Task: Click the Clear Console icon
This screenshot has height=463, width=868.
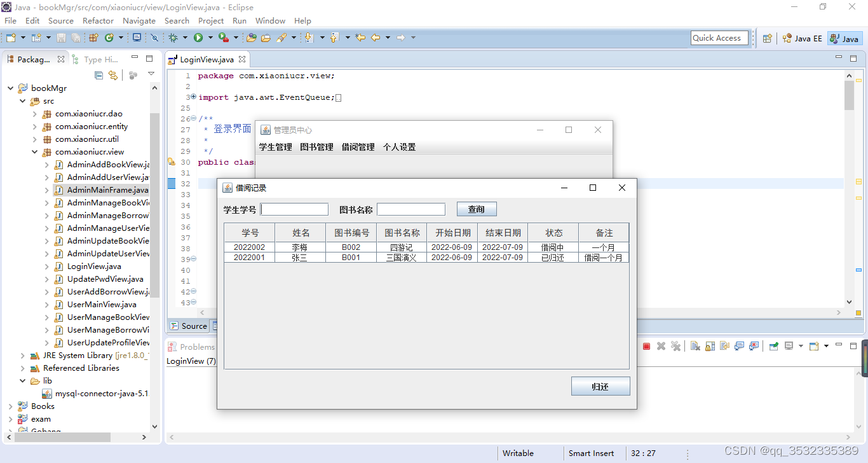Action: click(695, 346)
